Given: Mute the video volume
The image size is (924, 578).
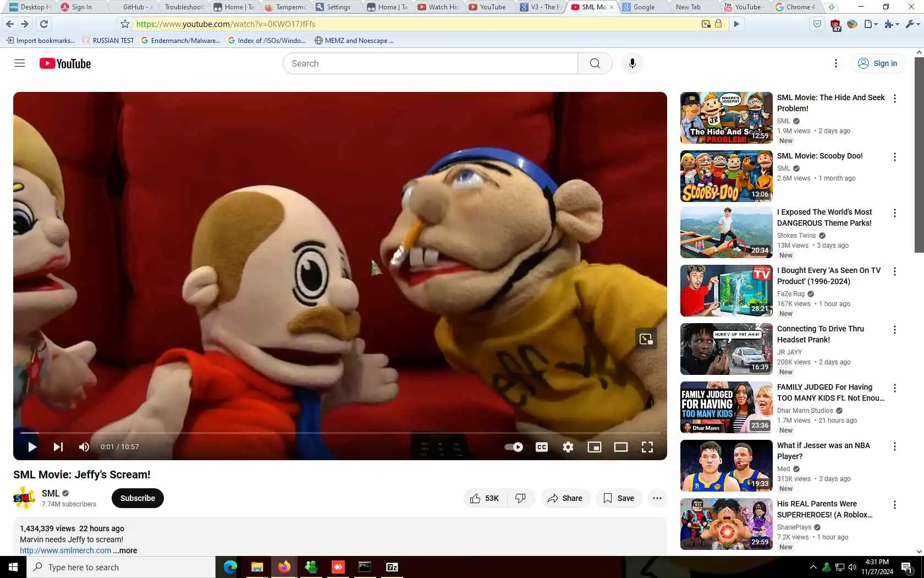Looking at the screenshot, I should tap(84, 447).
